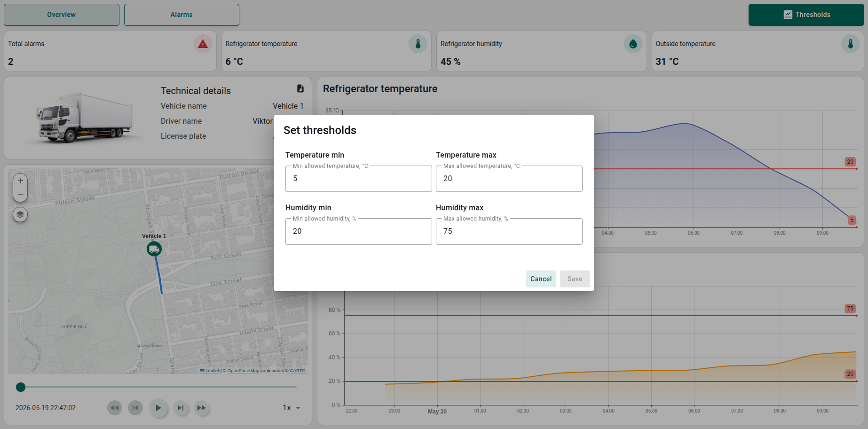
Task: Play the route timeline
Action: pos(158,408)
